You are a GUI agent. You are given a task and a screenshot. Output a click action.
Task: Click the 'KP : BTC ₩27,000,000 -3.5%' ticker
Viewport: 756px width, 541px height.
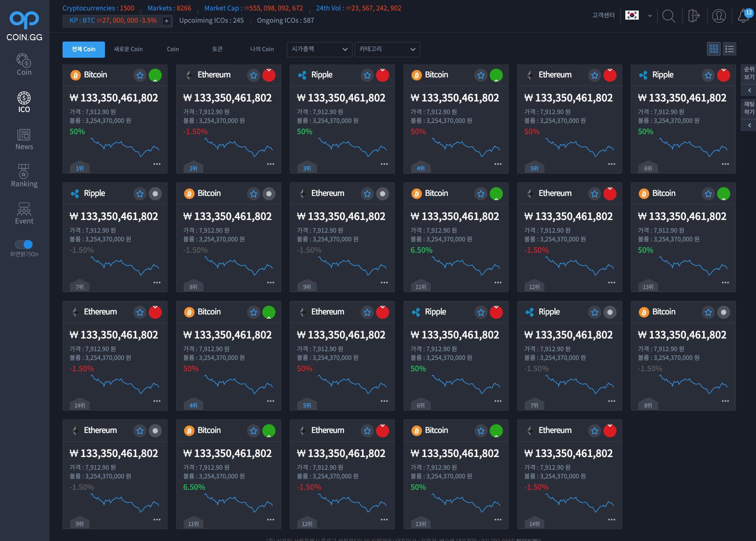tap(113, 21)
